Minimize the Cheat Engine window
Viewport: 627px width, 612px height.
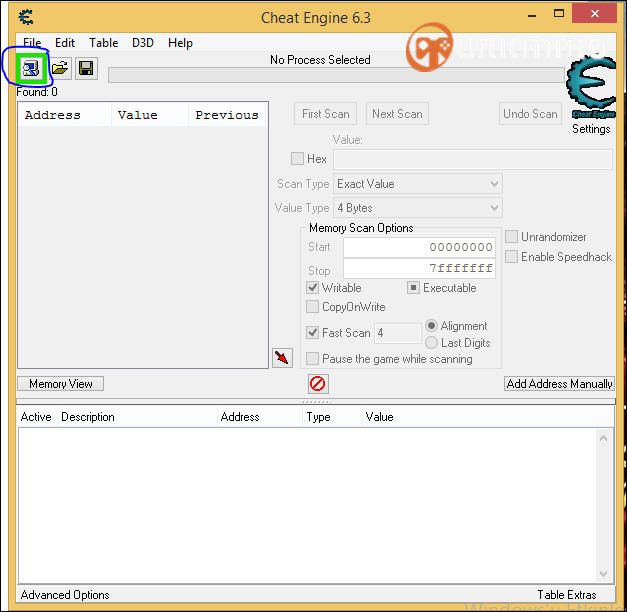531,15
